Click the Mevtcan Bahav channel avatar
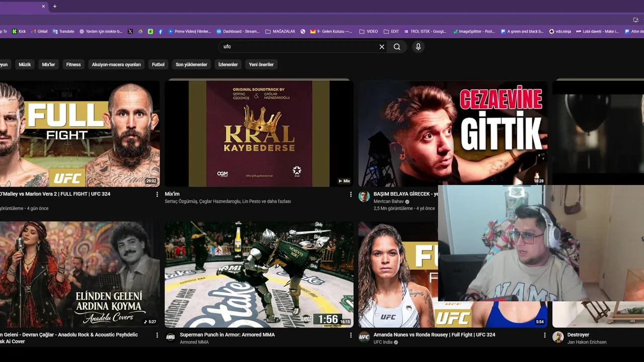Viewport: 644px width, 362px height. point(364,196)
